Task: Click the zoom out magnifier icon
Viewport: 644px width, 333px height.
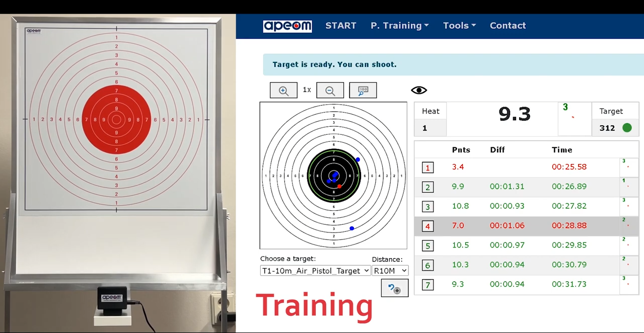Action: tap(330, 91)
